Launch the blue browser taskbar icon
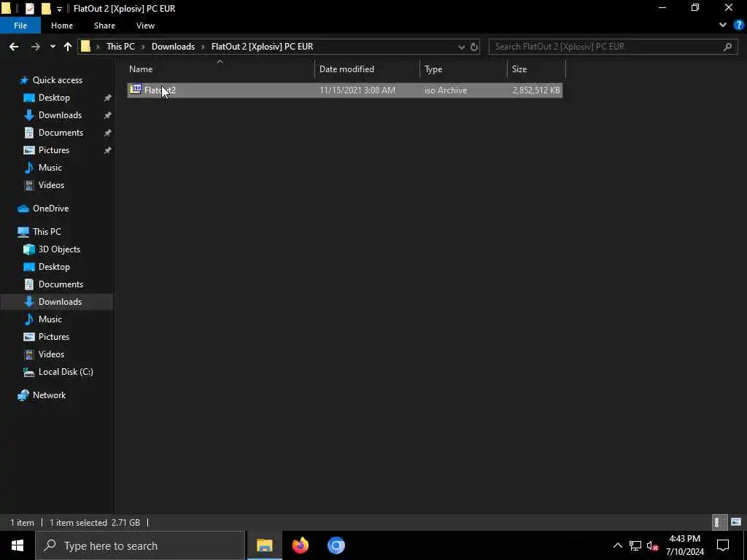Viewport: 747px width, 560px height. click(336, 545)
